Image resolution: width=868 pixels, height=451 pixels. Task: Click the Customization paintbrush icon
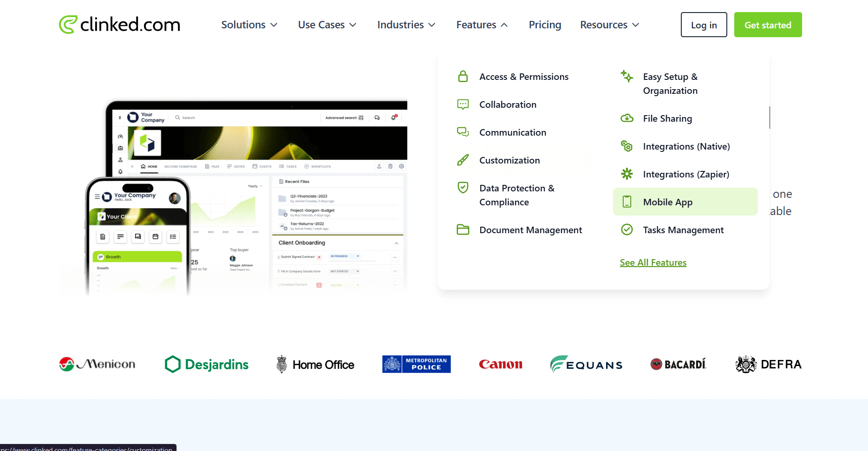coord(463,160)
